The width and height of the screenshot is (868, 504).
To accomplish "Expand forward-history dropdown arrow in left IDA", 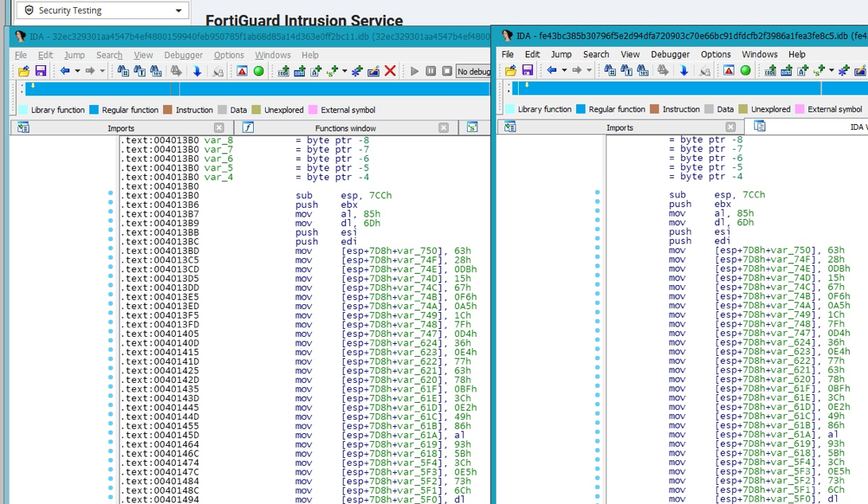I will click(x=103, y=71).
